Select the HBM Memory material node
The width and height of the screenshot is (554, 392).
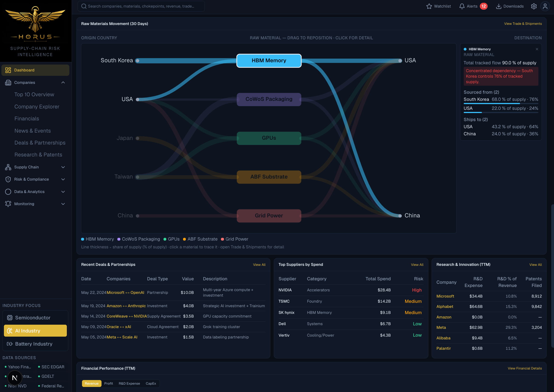coord(269,61)
